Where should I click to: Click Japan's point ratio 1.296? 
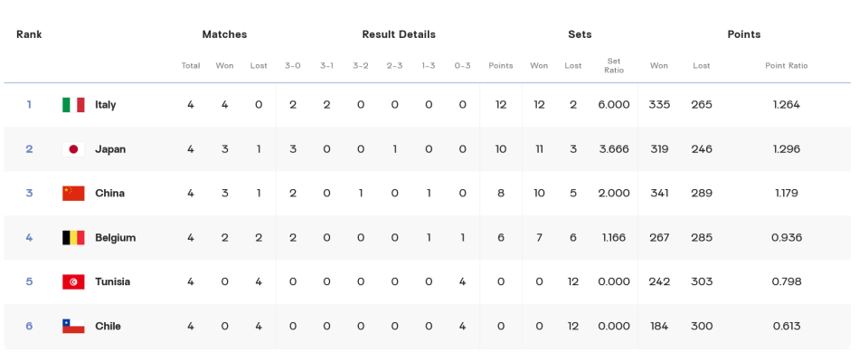[786, 149]
